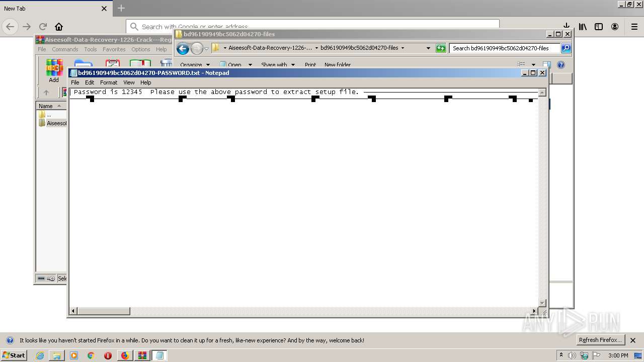The height and width of the screenshot is (362, 644).
Task: Click Firefox address search bar
Action: (x=312, y=27)
